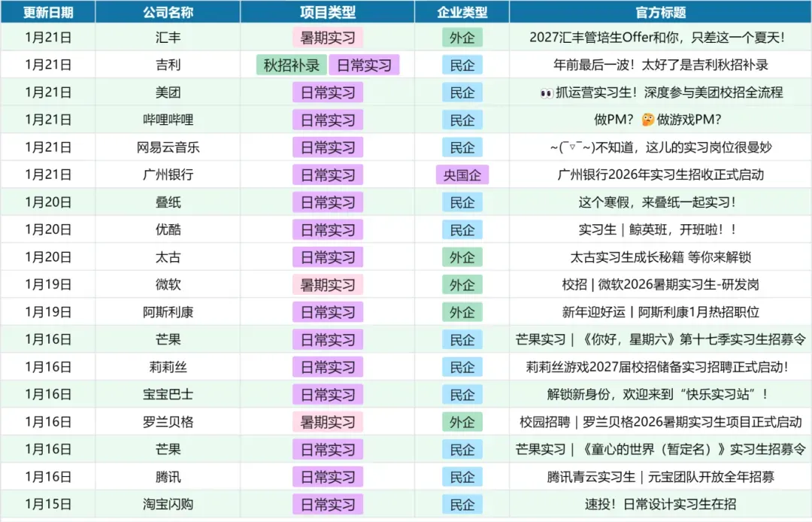This screenshot has width=812, height=522.
Task: Click the 网易云音乐 company cell
Action: [168, 147]
